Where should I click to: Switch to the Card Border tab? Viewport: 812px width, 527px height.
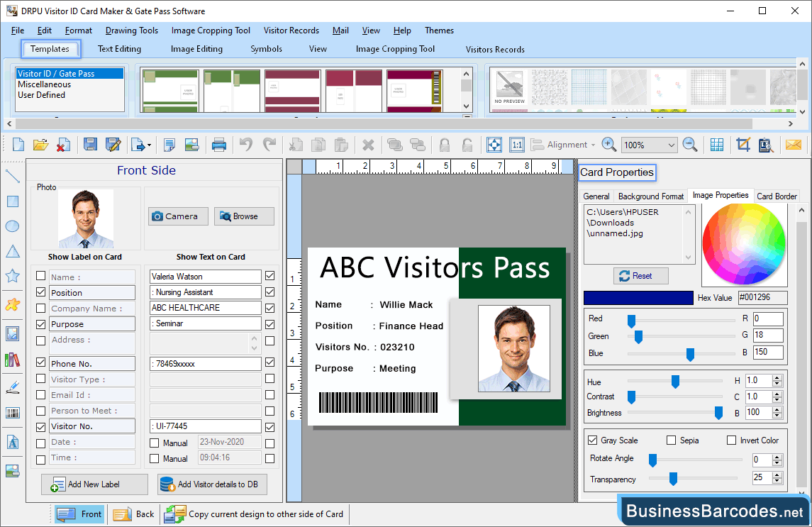pos(777,196)
